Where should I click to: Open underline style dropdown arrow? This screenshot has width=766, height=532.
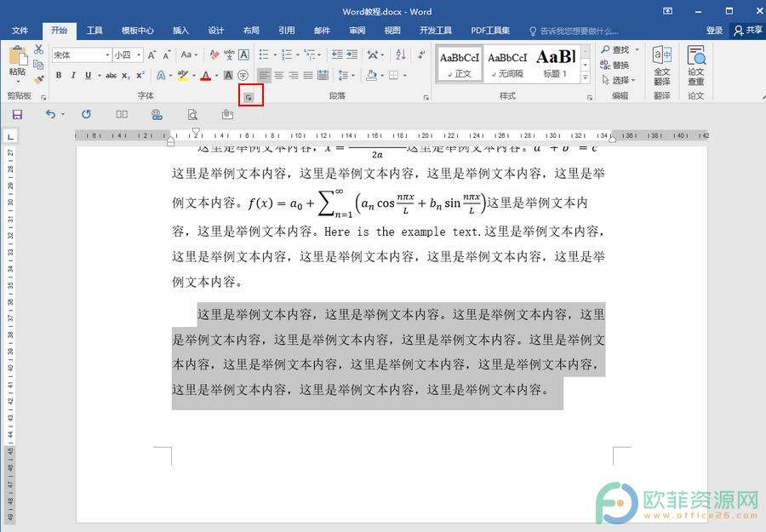pos(100,75)
